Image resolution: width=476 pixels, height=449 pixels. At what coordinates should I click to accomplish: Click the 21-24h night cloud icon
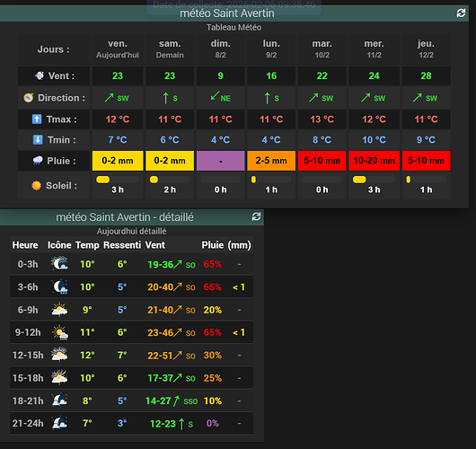pos(59,423)
